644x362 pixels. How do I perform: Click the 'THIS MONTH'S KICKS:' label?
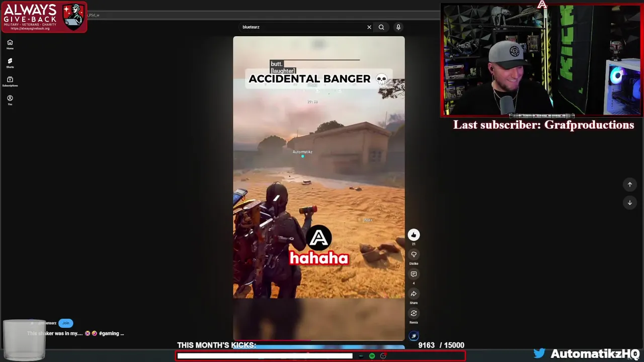(x=216, y=345)
